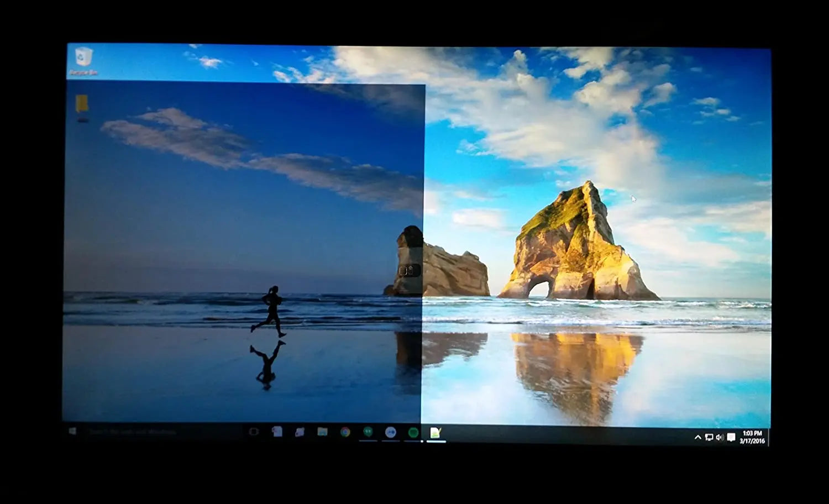Open Google Chrome from the taskbar
This screenshot has height=504, width=829.
(x=345, y=432)
